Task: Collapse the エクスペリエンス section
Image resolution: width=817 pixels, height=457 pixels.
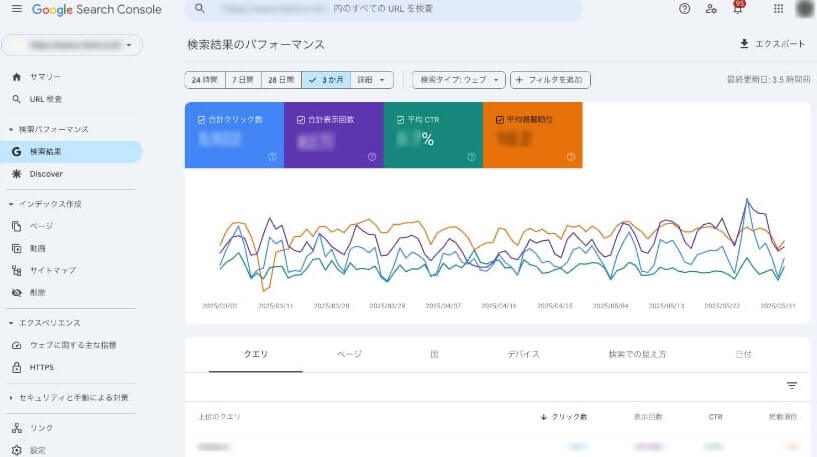Action: [11, 323]
